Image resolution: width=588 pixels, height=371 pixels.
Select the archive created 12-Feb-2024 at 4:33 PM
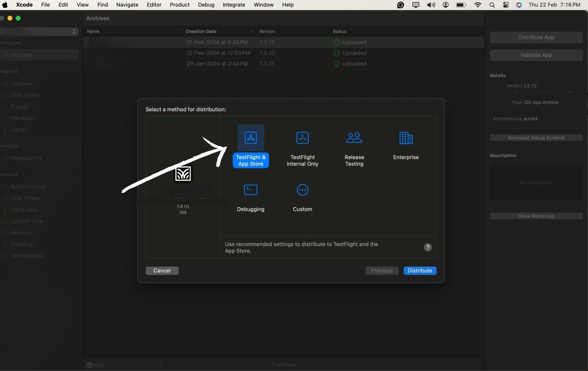pos(284,42)
